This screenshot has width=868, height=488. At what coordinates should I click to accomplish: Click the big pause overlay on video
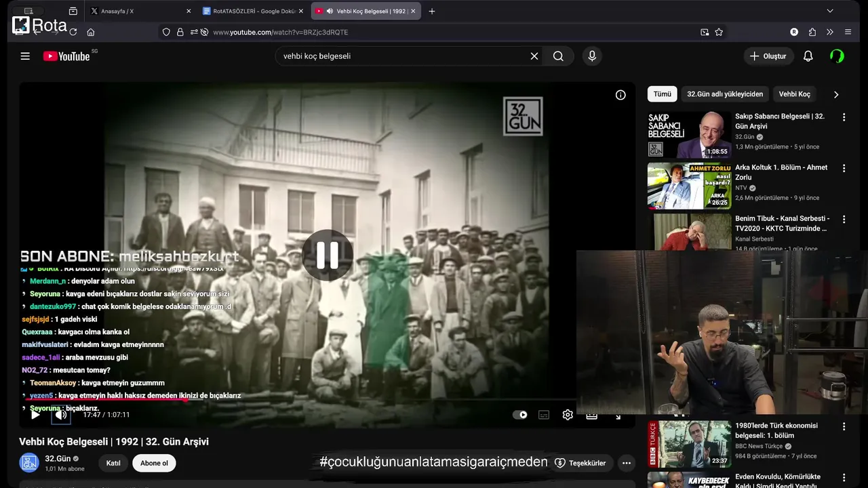328,255
